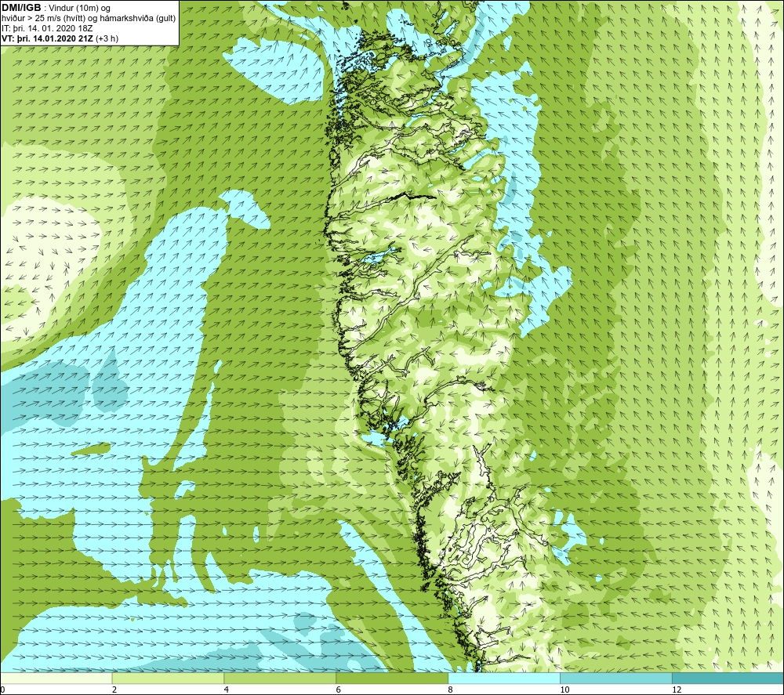The image size is (784, 695).
Task: Click the DMI/IGB title text
Action: (21, 8)
